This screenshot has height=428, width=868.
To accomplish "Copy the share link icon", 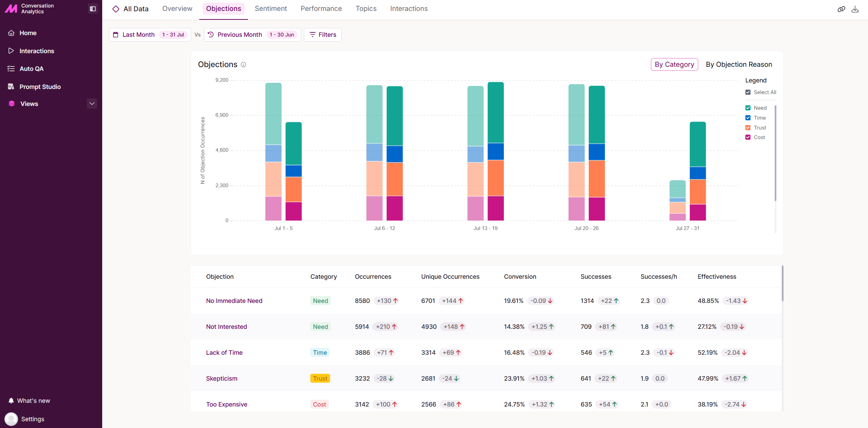I will 841,9.
